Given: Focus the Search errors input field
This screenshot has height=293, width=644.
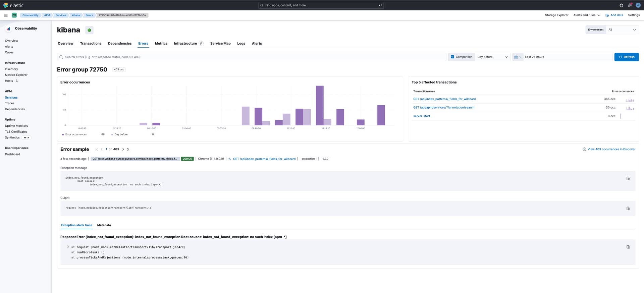Looking at the screenshot, I should point(252,57).
